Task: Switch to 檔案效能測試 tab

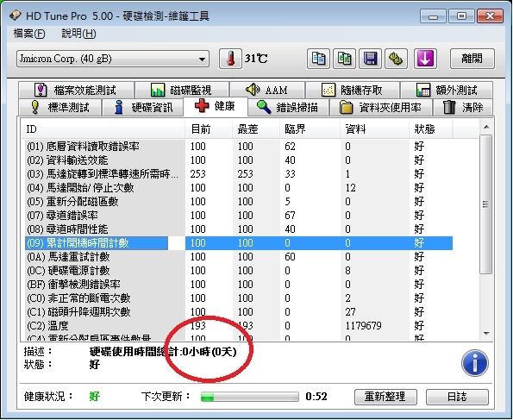Action: (76, 90)
